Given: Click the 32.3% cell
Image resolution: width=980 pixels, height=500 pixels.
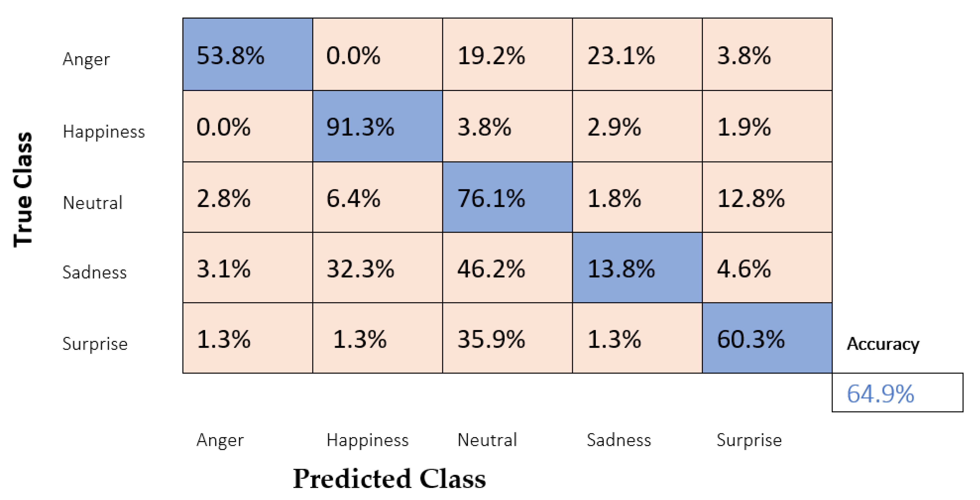Looking at the screenshot, I should coord(377,268).
